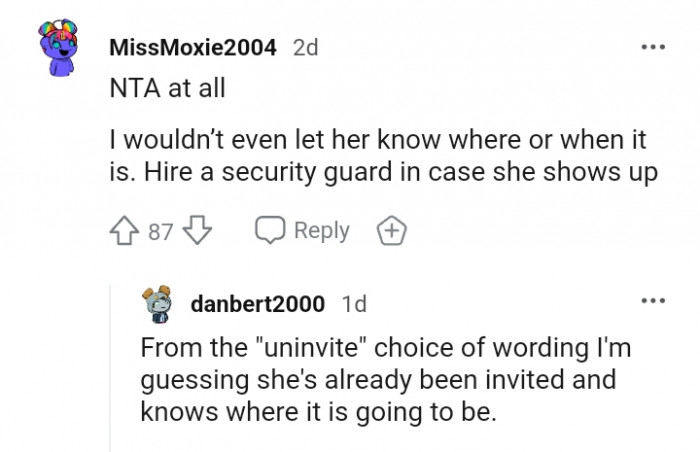Click the 2d timestamp on the first comment
700x452 pixels.
(x=305, y=48)
